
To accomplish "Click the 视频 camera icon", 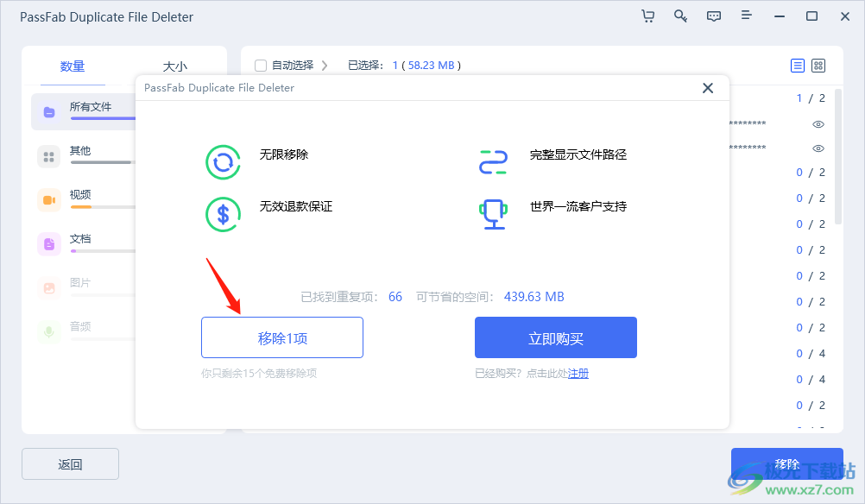I will [x=48, y=200].
